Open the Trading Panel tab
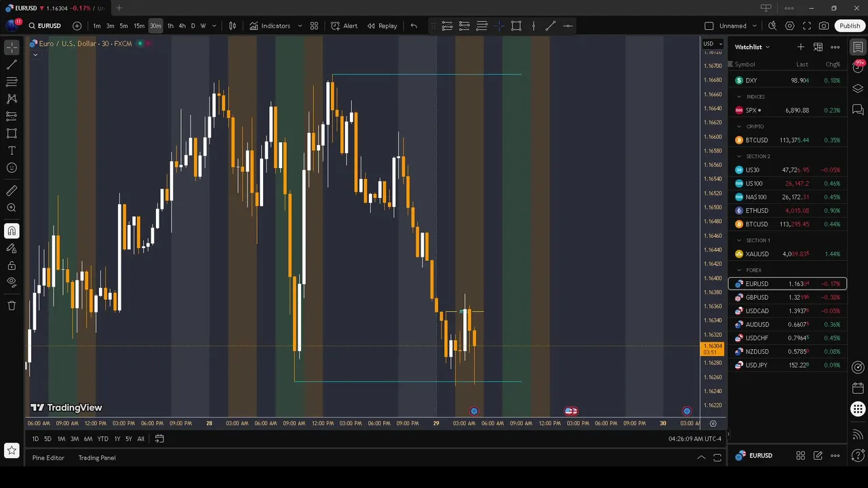868x488 pixels. point(97,457)
